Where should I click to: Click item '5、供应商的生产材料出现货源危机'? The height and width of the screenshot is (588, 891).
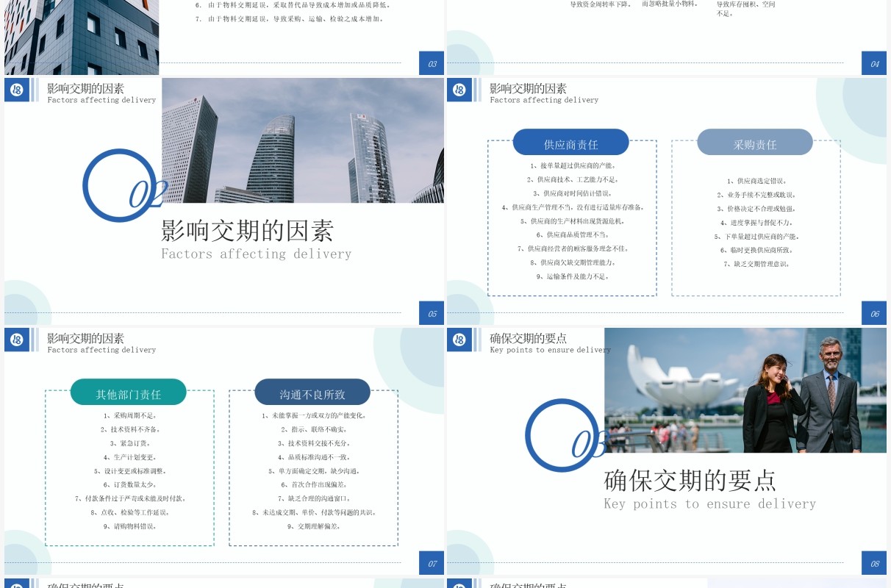pyautogui.click(x=572, y=220)
